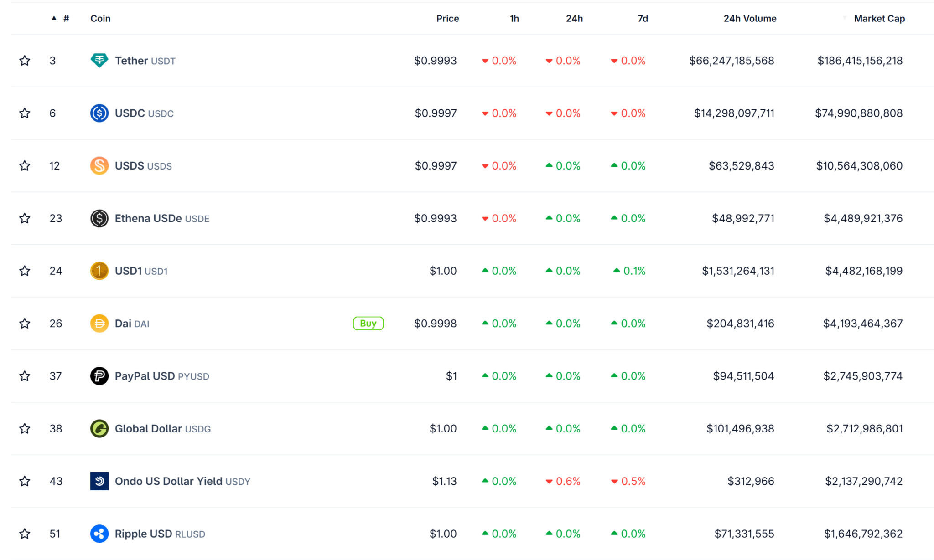Click the USDS coin logo icon
This screenshot has height=560, width=934.
pyautogui.click(x=99, y=166)
